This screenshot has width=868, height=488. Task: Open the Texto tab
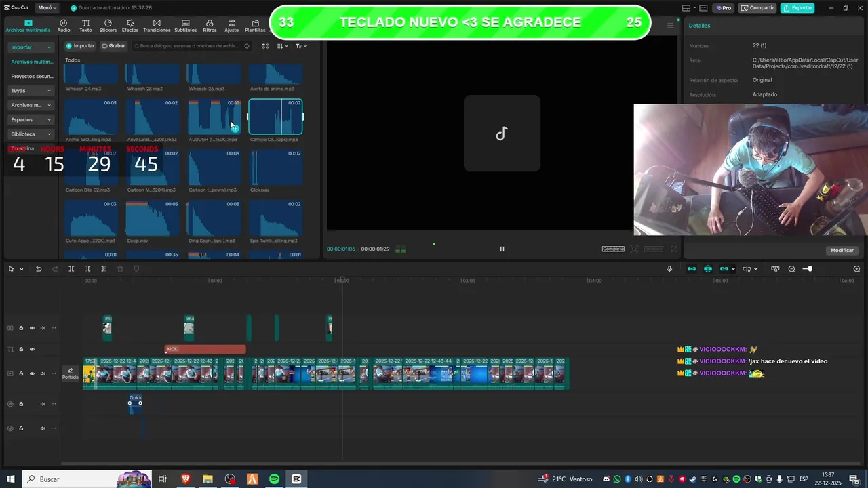[x=85, y=26]
